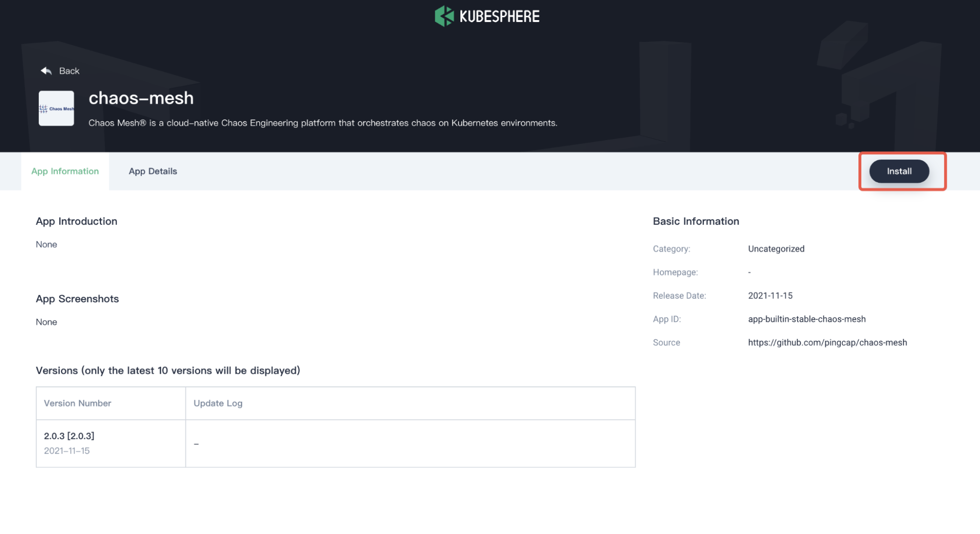Screen dimensions: 980x534
Task: Click the 2021-11-15 release date value
Action: pos(770,295)
